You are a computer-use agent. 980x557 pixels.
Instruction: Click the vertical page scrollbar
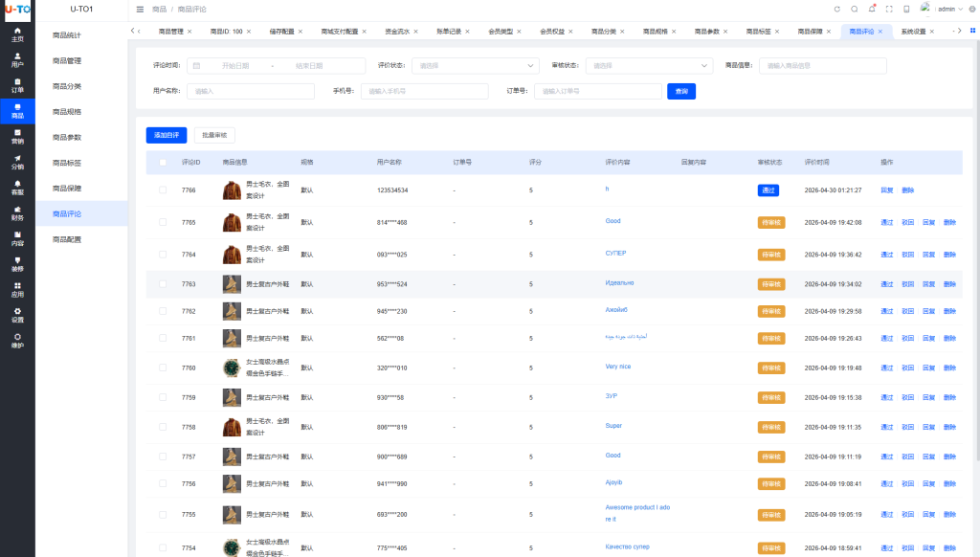977,250
